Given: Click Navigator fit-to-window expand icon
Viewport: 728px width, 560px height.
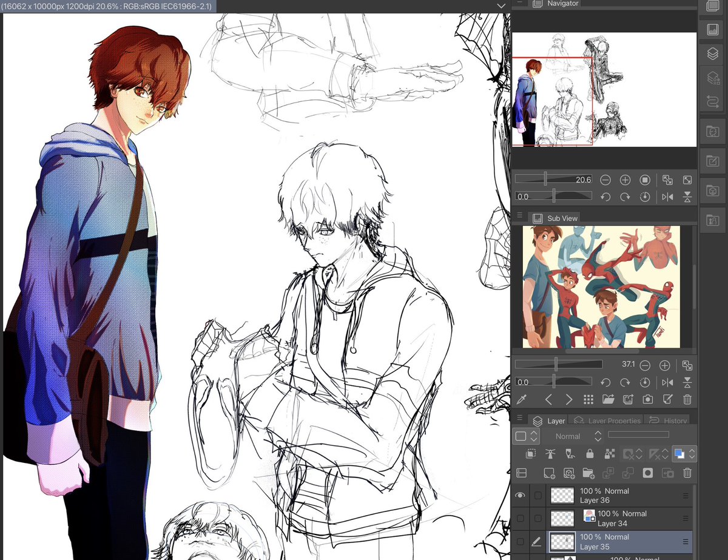Looking at the screenshot, I should point(687,180).
